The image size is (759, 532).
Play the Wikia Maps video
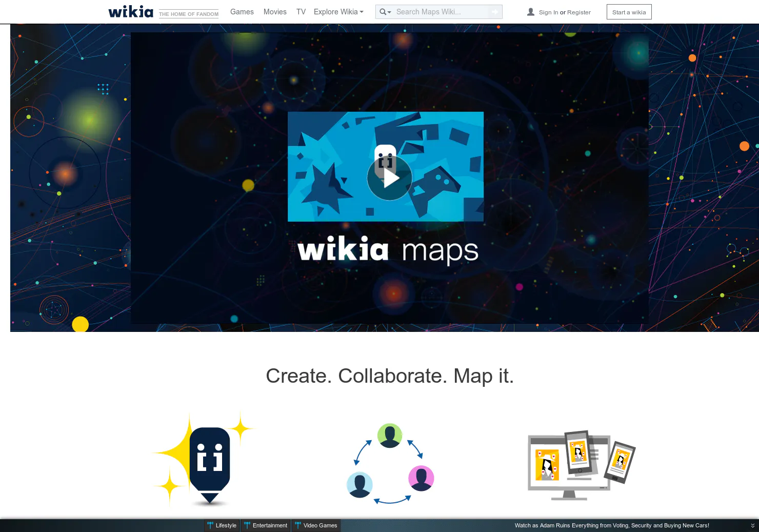[390, 178]
